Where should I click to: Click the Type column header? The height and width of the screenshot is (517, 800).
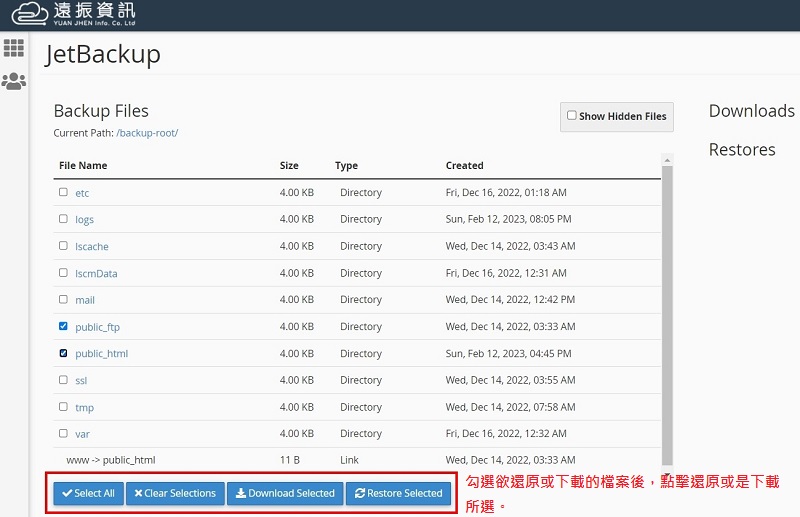pos(346,165)
